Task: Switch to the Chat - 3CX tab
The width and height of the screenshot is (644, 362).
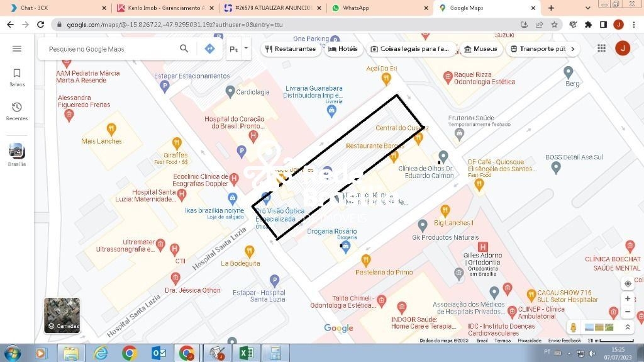Action: [x=57, y=8]
